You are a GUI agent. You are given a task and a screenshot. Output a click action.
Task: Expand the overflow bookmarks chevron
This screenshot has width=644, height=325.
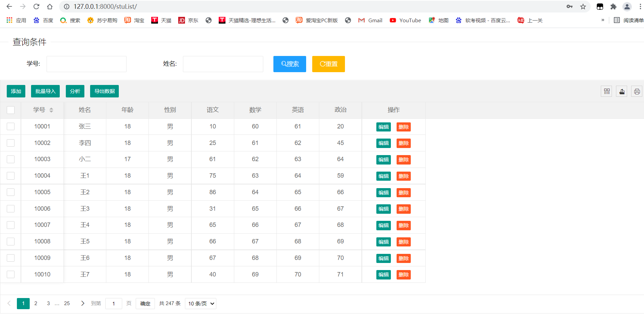602,20
